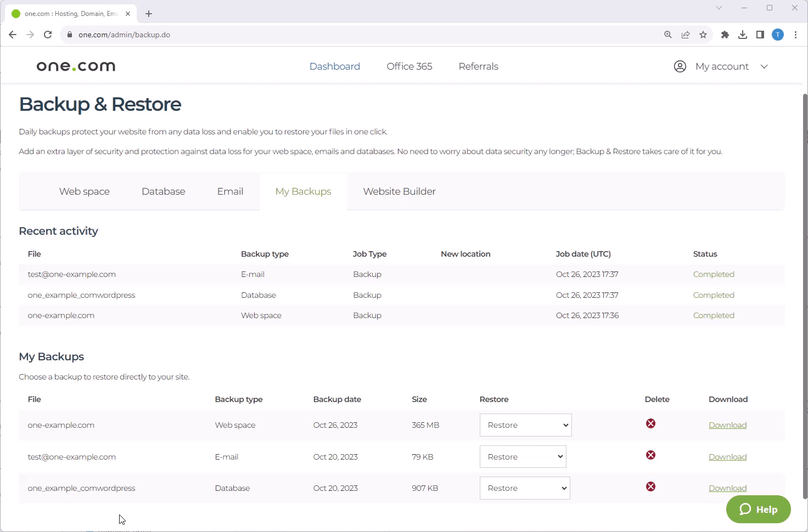808x532 pixels.
Task: Open the Restore dropdown for one-example.com
Action: [x=525, y=425]
